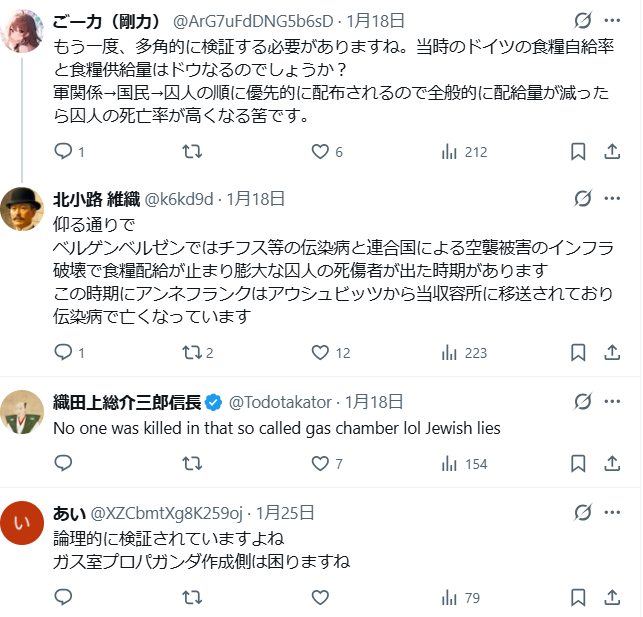View analytics showing 212 views
The height and width of the screenshot is (617, 643).
tap(464, 152)
